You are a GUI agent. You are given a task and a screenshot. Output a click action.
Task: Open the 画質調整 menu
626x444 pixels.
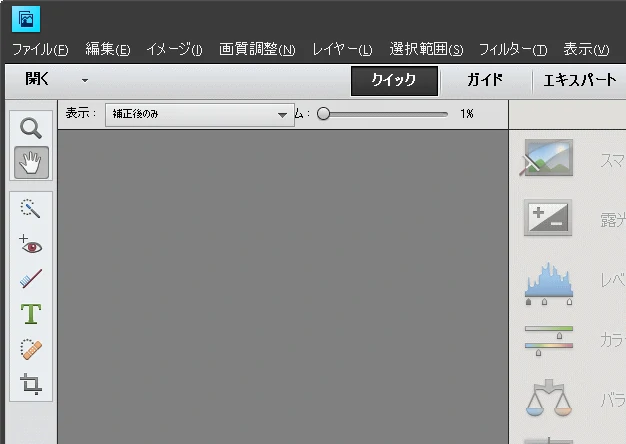(257, 50)
